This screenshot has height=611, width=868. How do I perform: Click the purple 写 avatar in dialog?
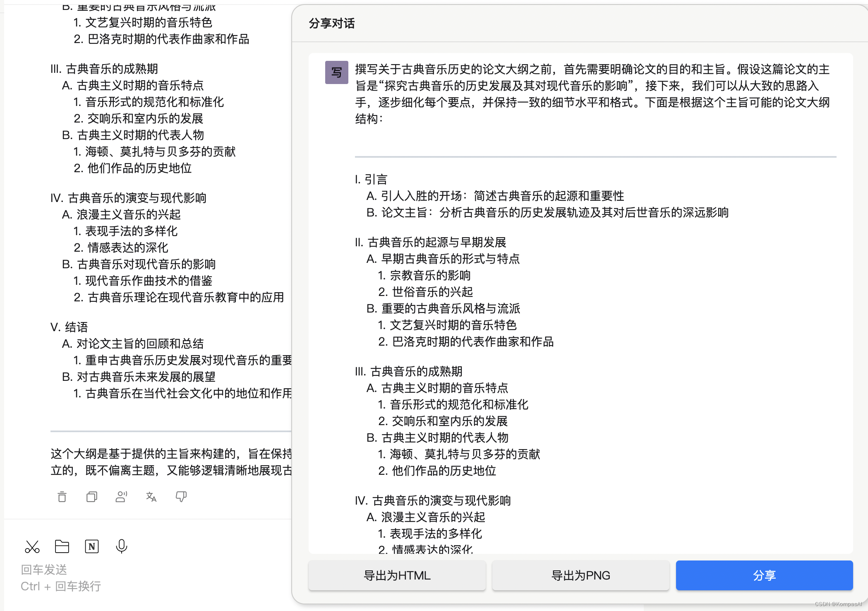[336, 72]
